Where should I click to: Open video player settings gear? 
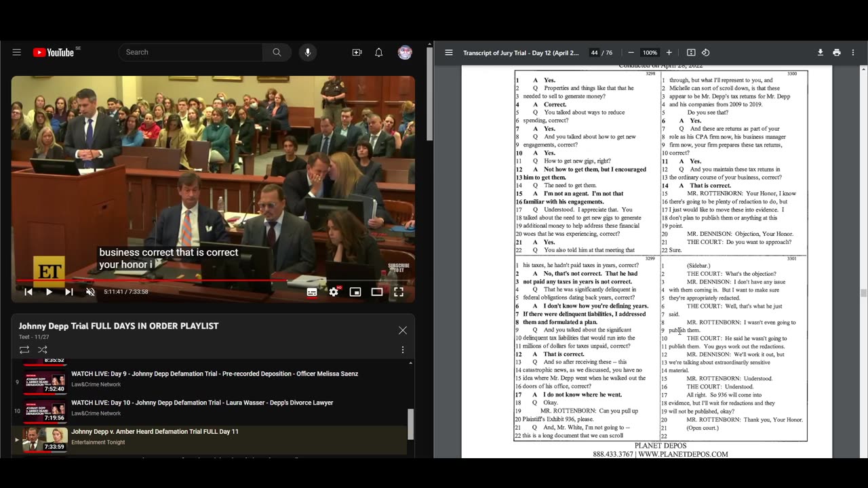[334, 291]
